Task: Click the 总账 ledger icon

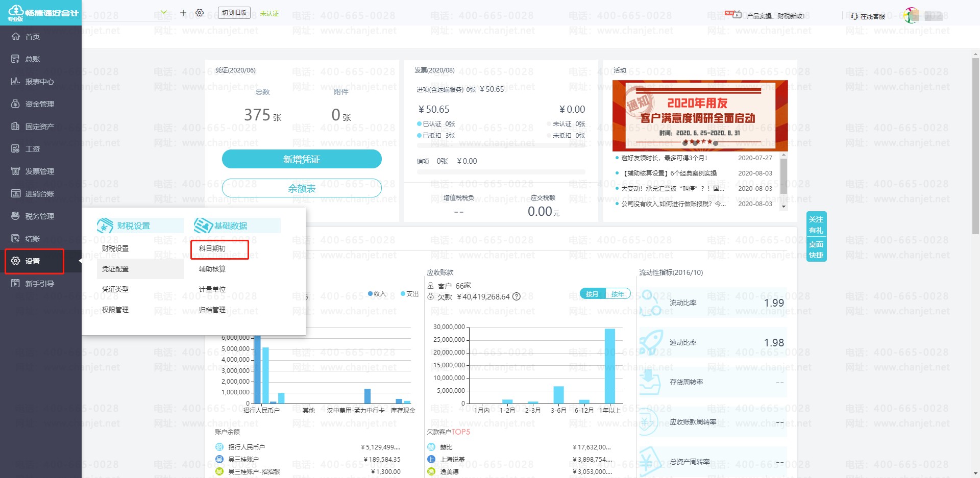Action: tap(15, 59)
